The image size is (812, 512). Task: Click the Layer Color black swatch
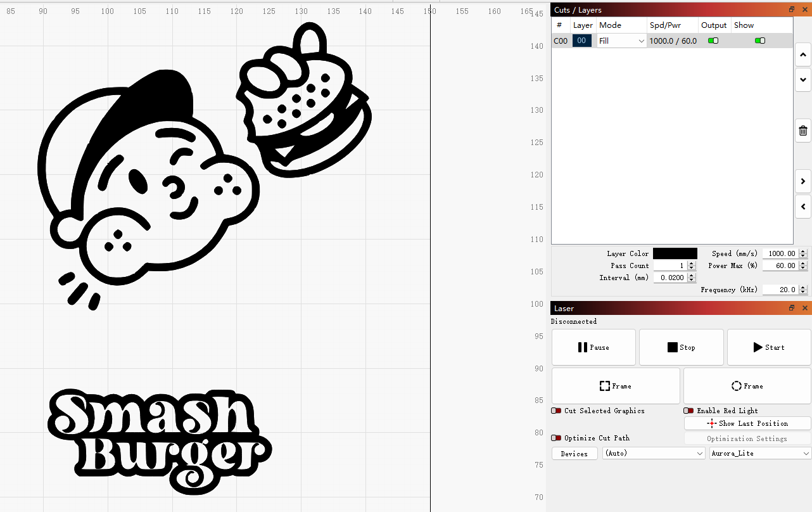pyautogui.click(x=675, y=253)
